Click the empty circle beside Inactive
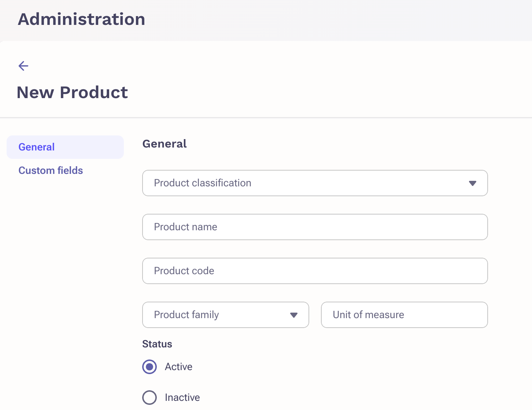Screen dimensions: 532x410 click(149, 398)
